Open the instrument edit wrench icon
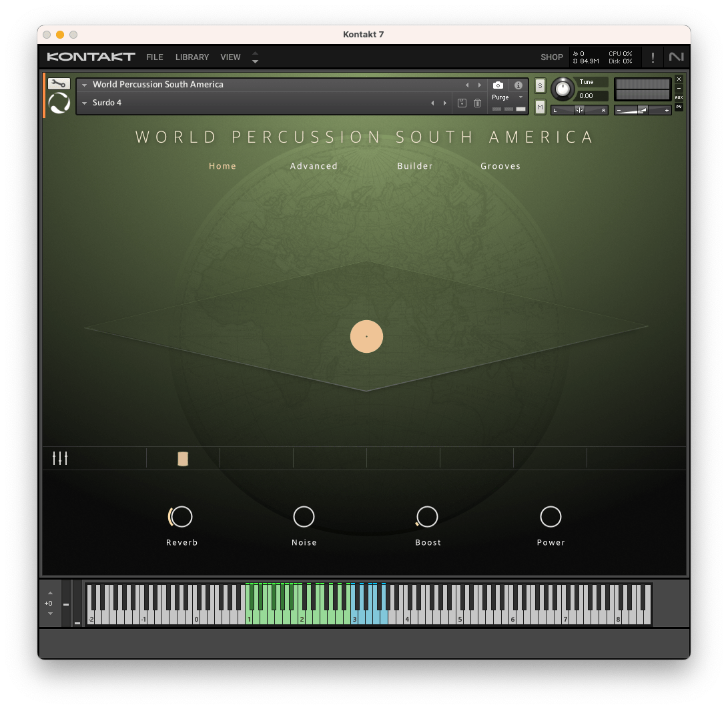 (x=59, y=83)
